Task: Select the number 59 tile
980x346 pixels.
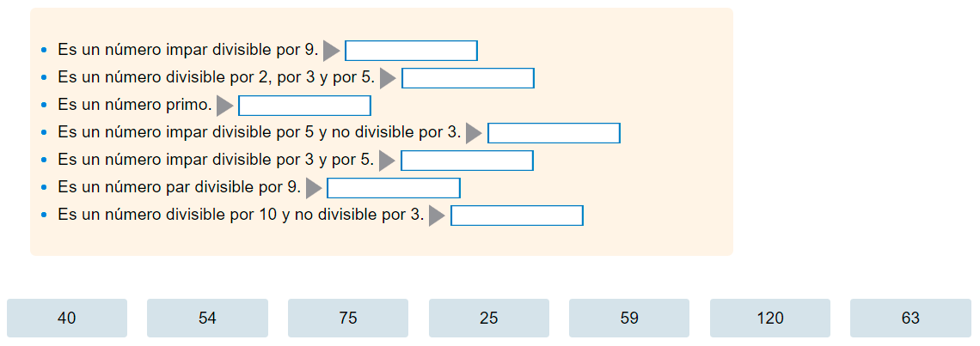Action: 629,319
